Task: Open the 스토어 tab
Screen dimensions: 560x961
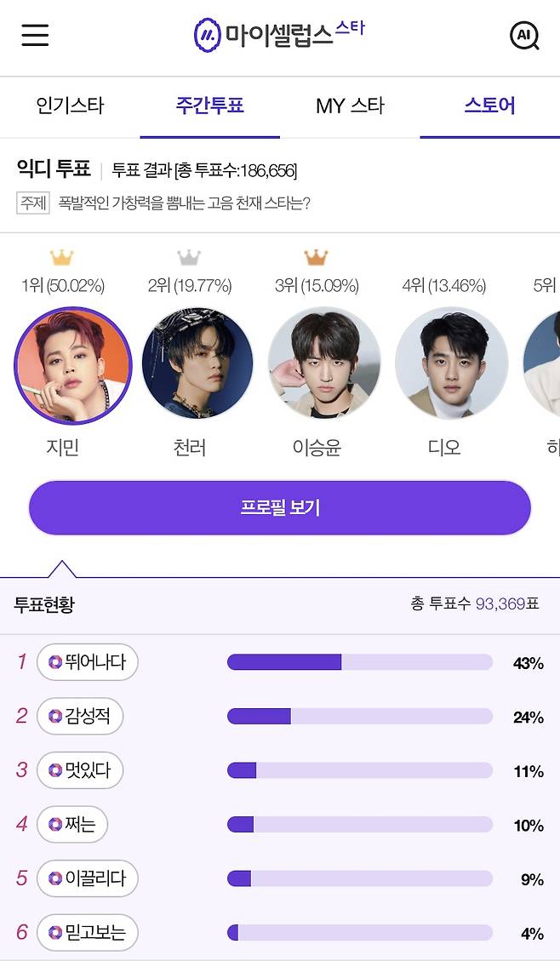Action: 489,106
